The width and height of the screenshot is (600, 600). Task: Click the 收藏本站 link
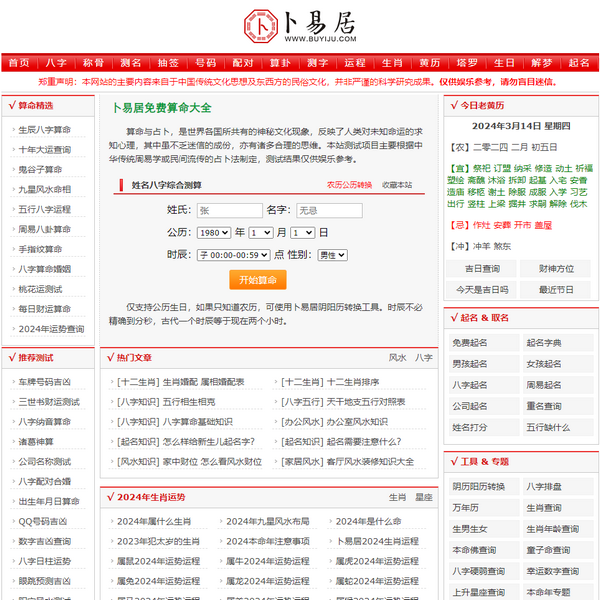396,185
